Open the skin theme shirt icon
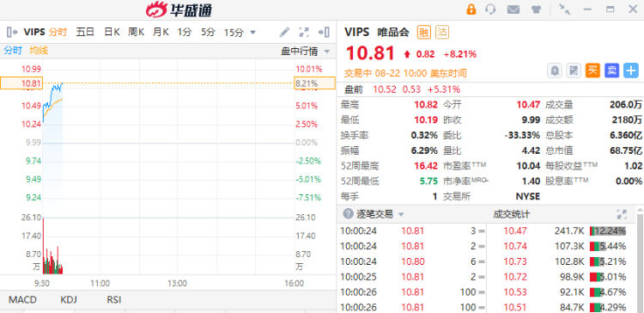Screen dimensions: 644x313 [536, 9]
